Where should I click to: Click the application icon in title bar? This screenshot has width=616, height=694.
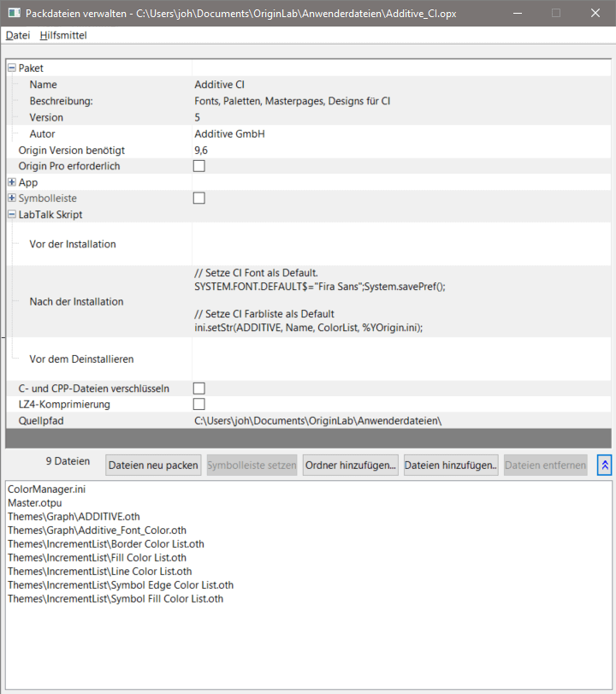15,13
